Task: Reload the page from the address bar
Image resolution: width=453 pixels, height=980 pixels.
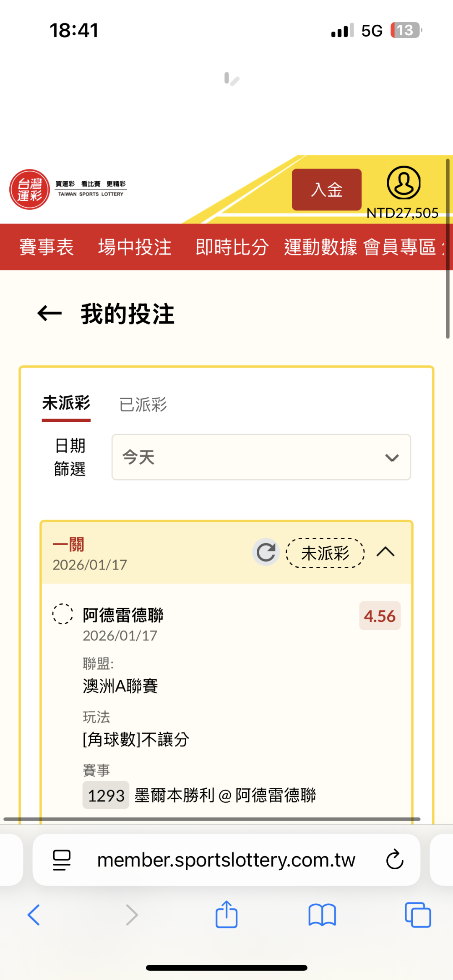Action: 394,860
